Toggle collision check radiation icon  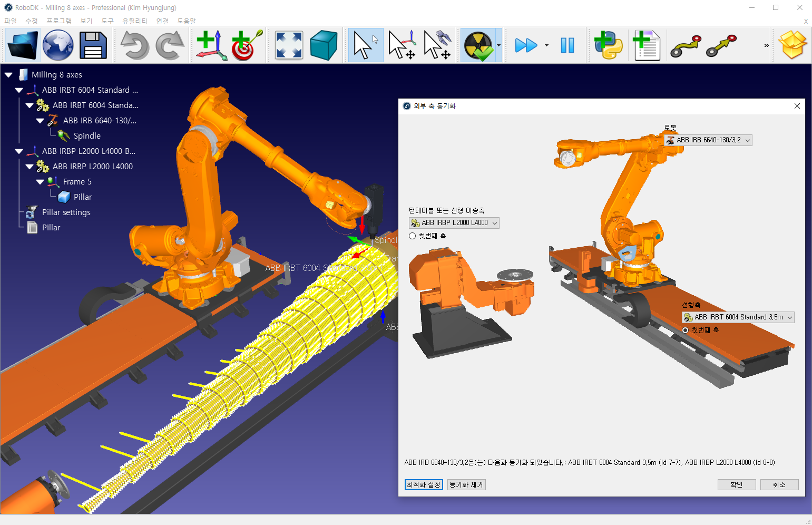pos(478,45)
